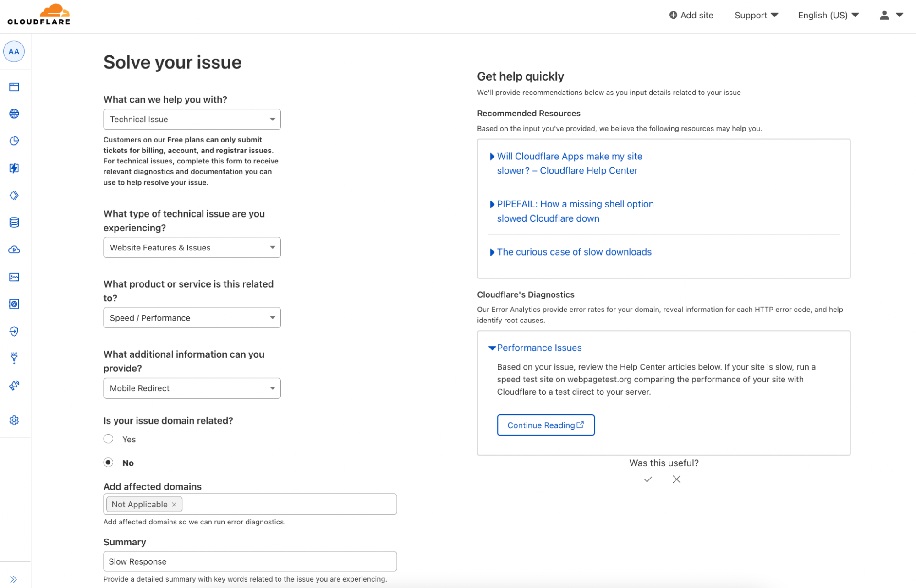Click the Summary input field

(x=250, y=561)
